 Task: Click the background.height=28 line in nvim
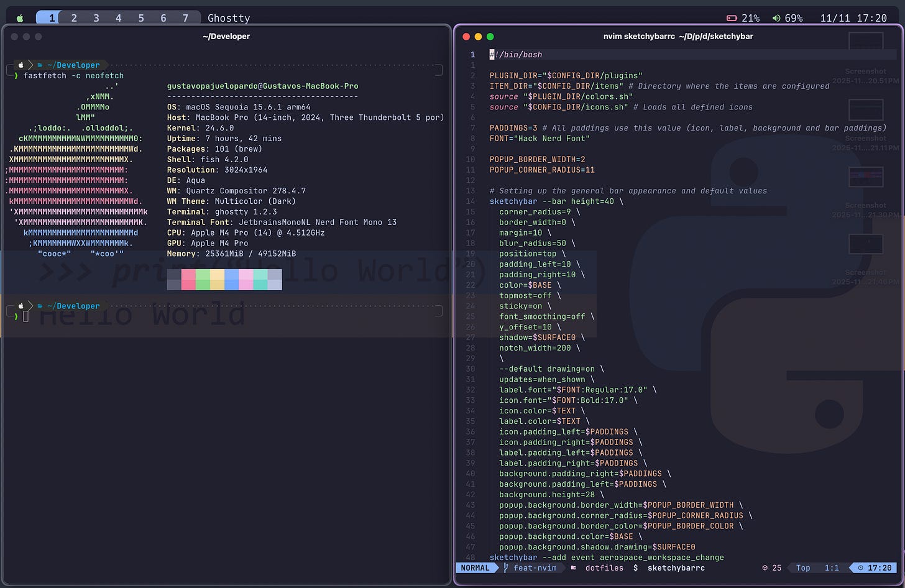click(551, 495)
